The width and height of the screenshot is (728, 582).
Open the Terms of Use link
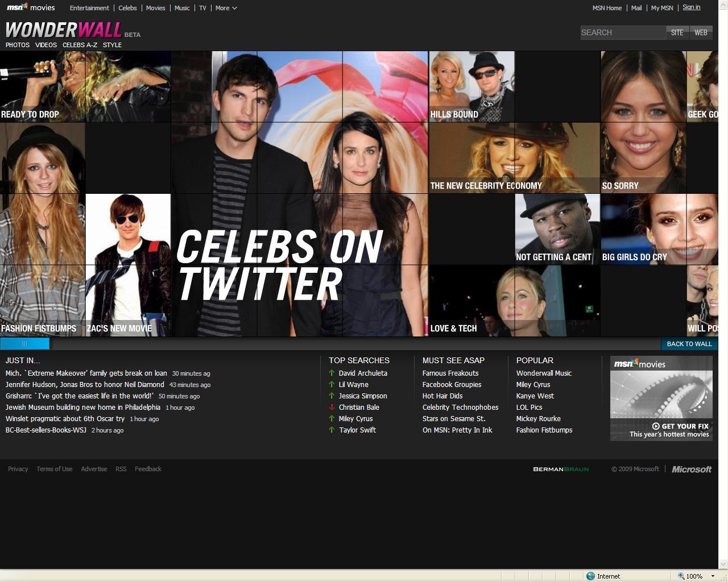[55, 469]
